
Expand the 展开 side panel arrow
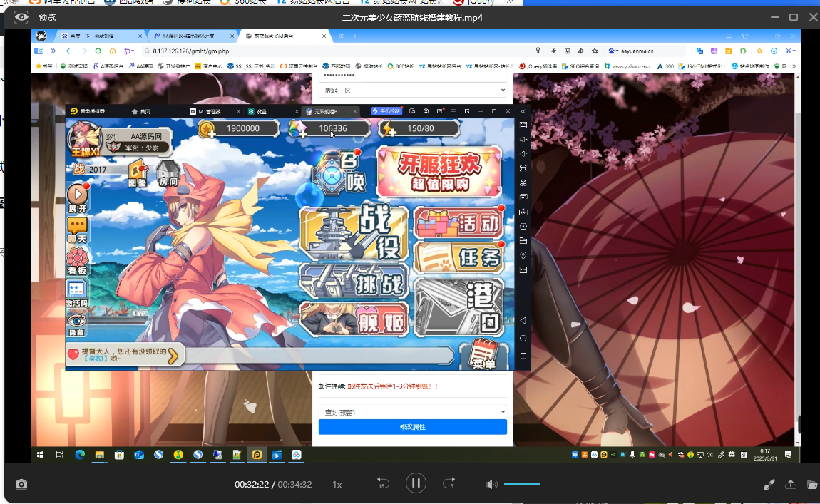tap(78, 198)
